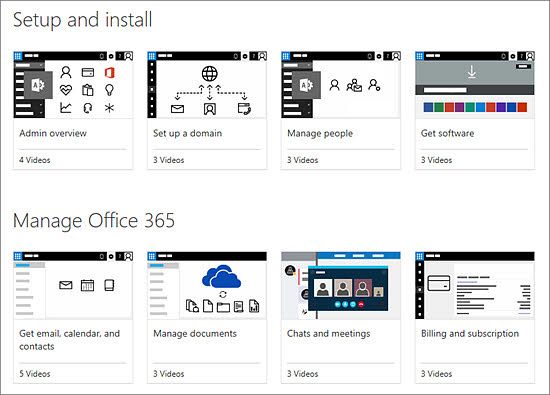Image resolution: width=550 pixels, height=395 pixels.
Task: Open the Get software card title
Action: pyautogui.click(x=447, y=133)
